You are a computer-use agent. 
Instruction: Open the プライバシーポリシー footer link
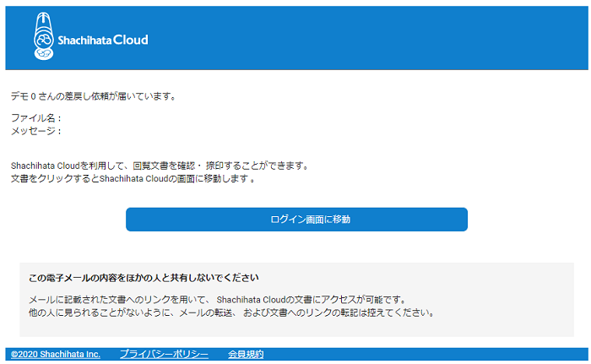[x=164, y=354]
